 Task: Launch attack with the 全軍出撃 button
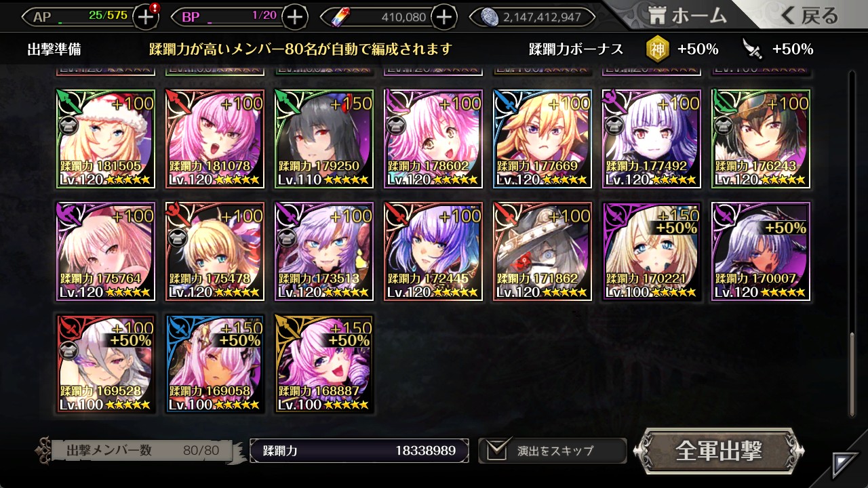point(719,451)
